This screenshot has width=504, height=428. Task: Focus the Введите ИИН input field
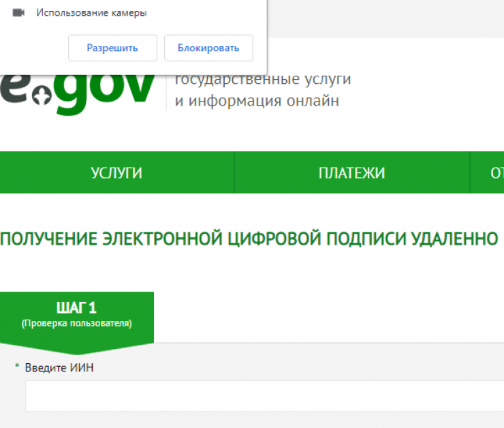coord(264,396)
